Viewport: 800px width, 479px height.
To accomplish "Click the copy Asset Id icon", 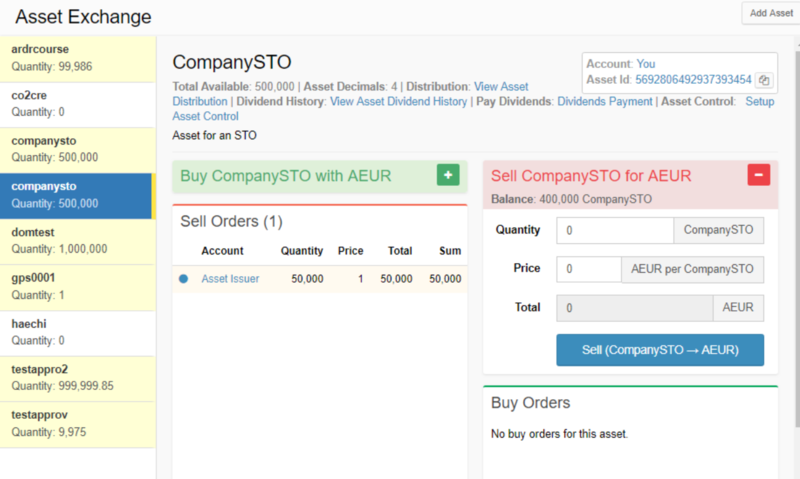I will pyautogui.click(x=764, y=80).
